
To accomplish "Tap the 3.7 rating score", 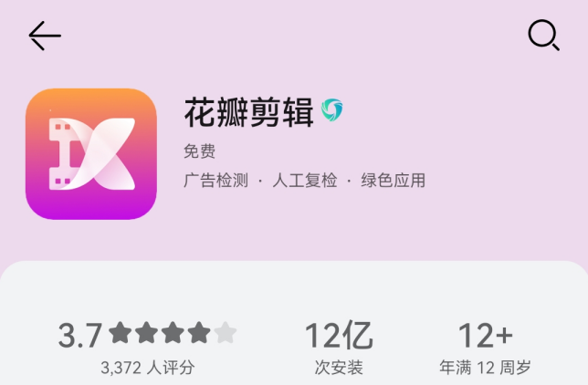I will tap(80, 335).
